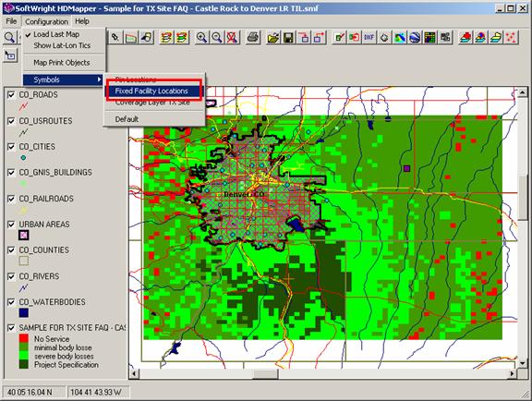Click the red layer stack toolbar icon
Screen dimensions: 532x401
coord(465,37)
